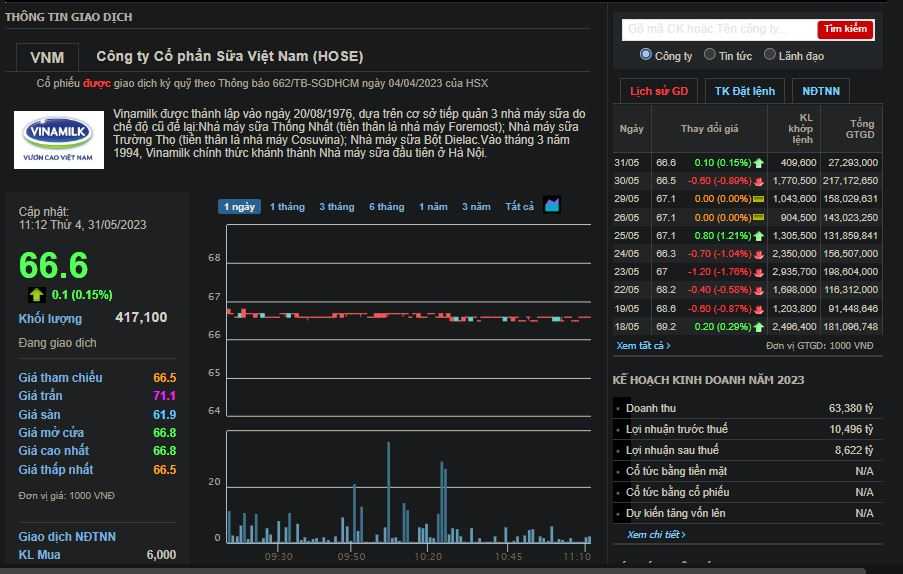The height and width of the screenshot is (574, 903).
Task: Expand 'Xem tất cả' trading history link
Action: pos(643,346)
